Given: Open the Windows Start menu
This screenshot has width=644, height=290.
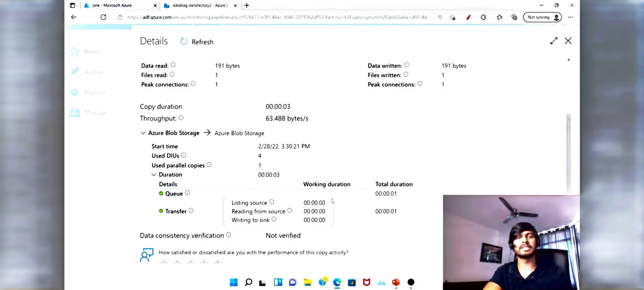Looking at the screenshot, I should 234,282.
